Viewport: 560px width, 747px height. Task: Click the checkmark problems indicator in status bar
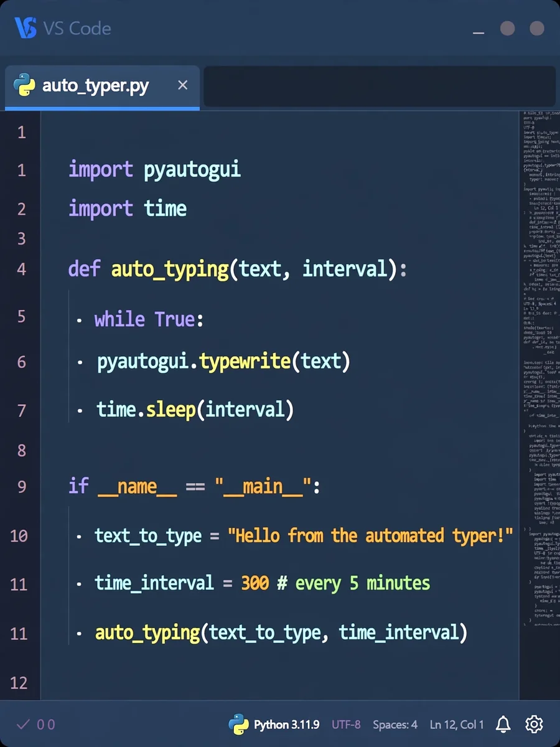[x=23, y=724]
